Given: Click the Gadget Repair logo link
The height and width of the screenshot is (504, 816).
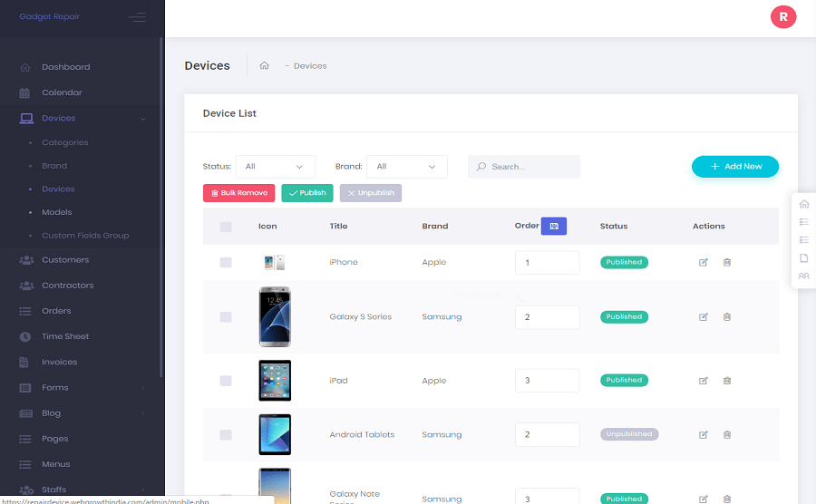Looking at the screenshot, I should pyautogui.click(x=50, y=16).
